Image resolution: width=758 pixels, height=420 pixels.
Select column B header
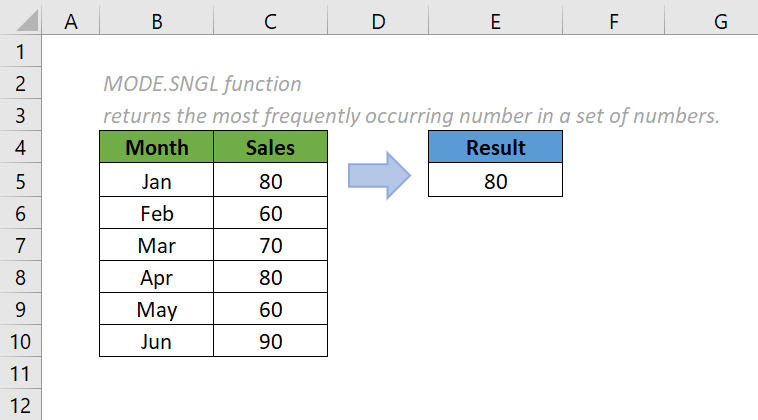coord(157,20)
